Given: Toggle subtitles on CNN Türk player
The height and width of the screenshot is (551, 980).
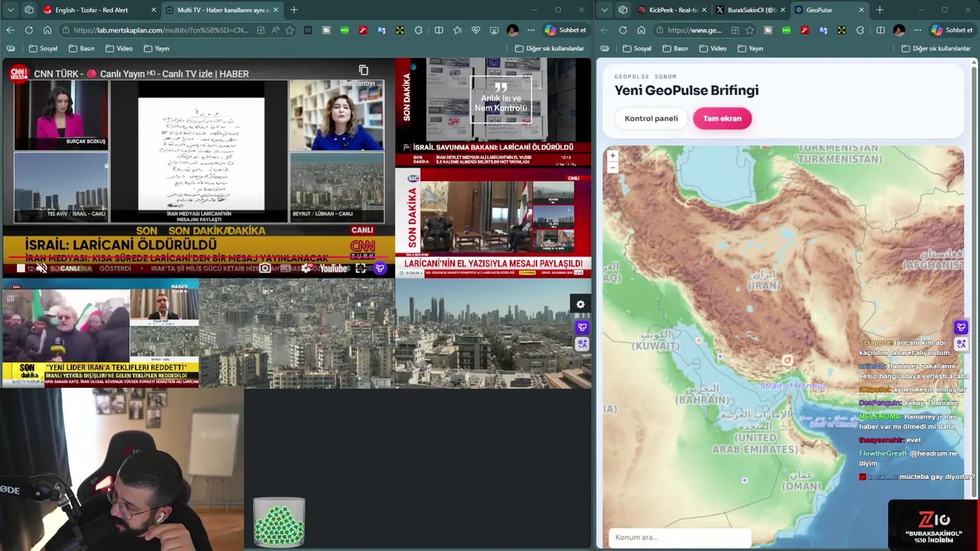Looking at the screenshot, I should tap(285, 268).
